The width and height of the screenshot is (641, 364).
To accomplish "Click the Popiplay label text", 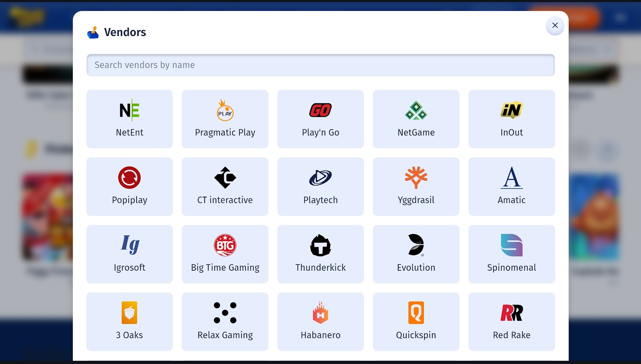I will point(129,200).
